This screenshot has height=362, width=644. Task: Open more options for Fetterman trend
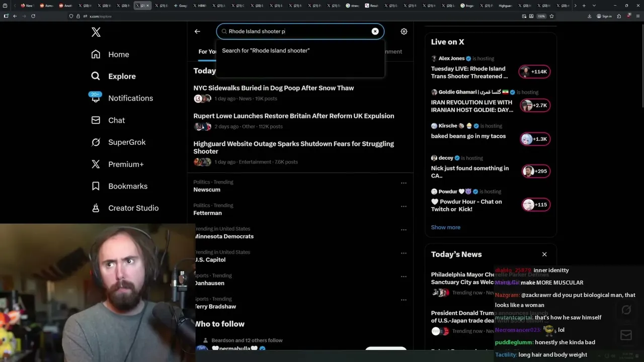tap(404, 206)
